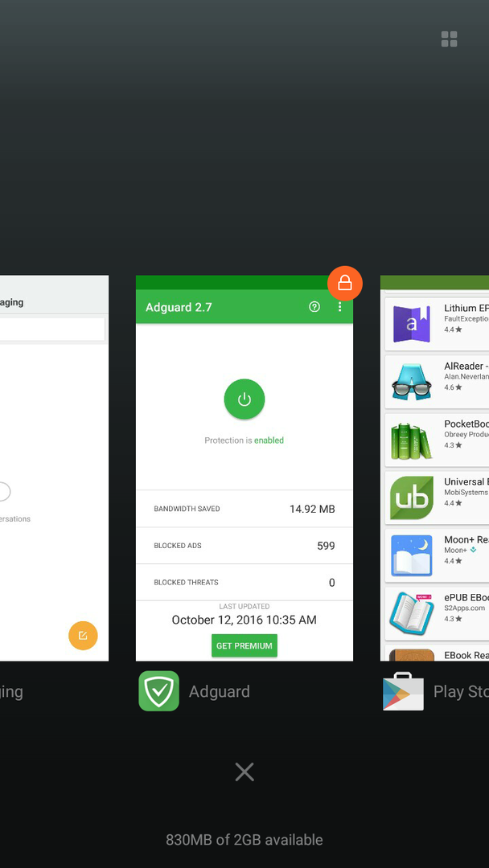
Task: Select the AlReader glasses icon
Action: (412, 382)
